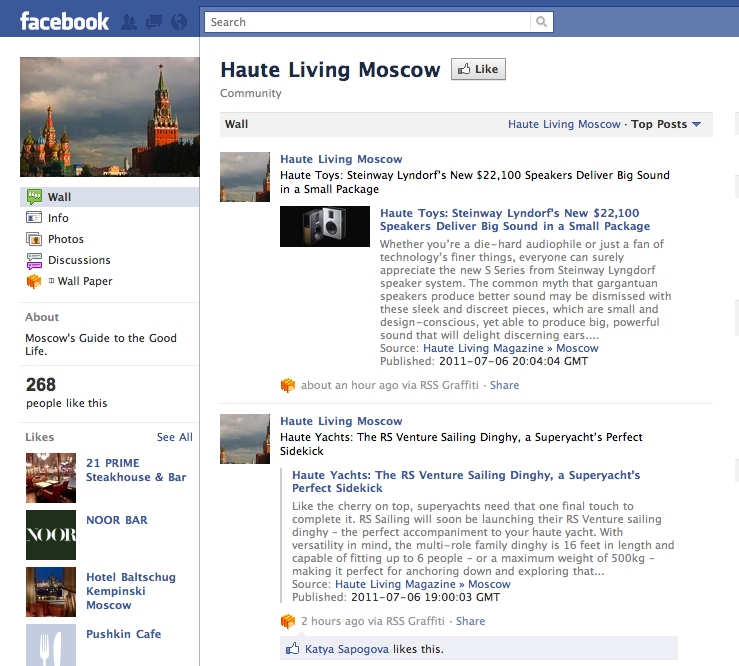Image resolution: width=739 pixels, height=666 pixels.
Task: Click the Facebook logo
Action: (64, 21)
